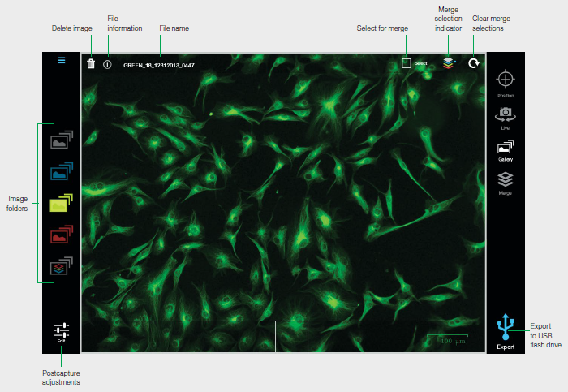The image size is (568, 392).
Task: Clear merge selections with the circular arrow
Action: (473, 63)
